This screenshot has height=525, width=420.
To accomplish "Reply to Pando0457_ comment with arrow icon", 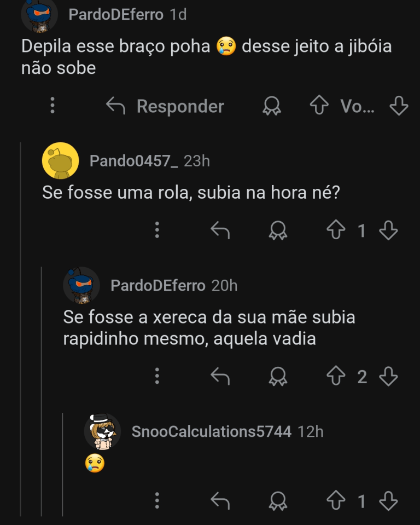I will 220,230.
